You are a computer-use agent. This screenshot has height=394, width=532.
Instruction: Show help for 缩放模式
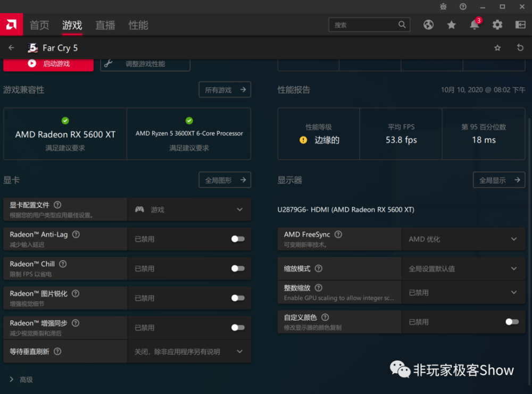pos(318,269)
